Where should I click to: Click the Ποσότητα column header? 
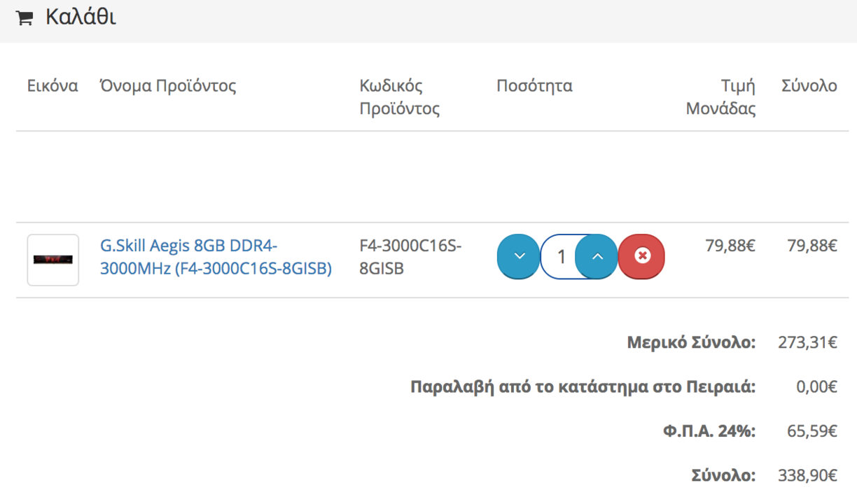pyautogui.click(x=534, y=86)
